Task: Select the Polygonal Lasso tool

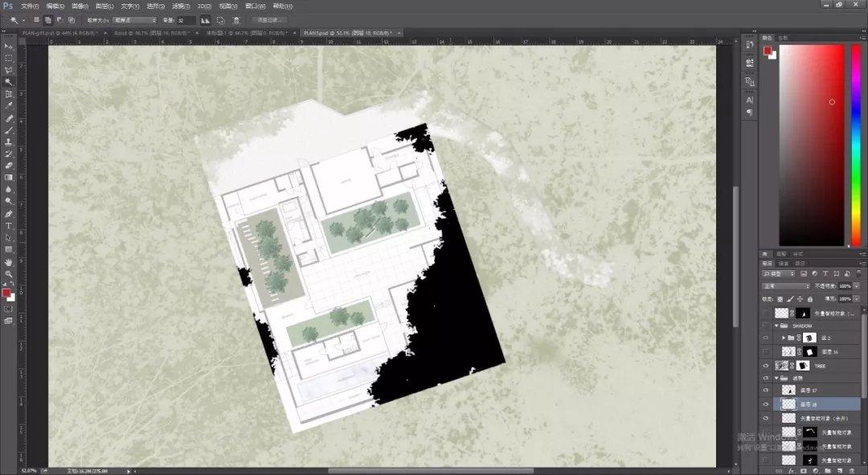Action: coord(8,70)
